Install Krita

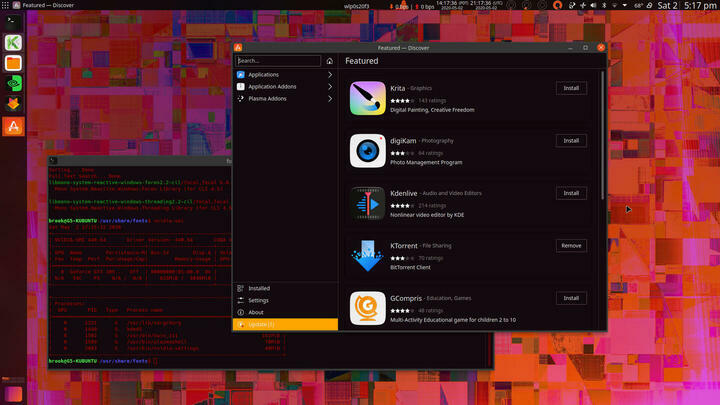(571, 88)
